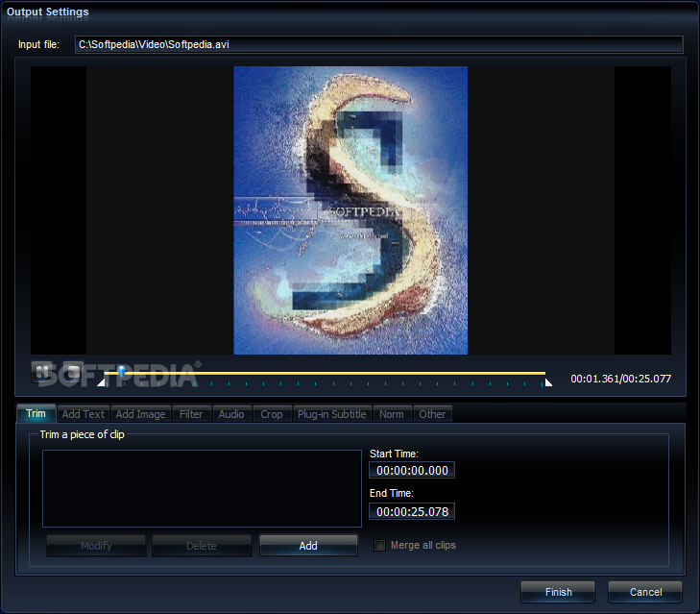Screen dimensions: 700x614
Task: Click the 00:01.361/00:25.077 time readout
Action: pos(620,379)
